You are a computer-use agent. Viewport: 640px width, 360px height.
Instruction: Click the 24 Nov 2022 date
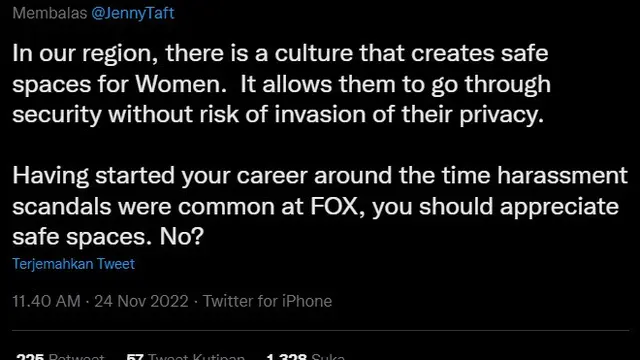141,301
